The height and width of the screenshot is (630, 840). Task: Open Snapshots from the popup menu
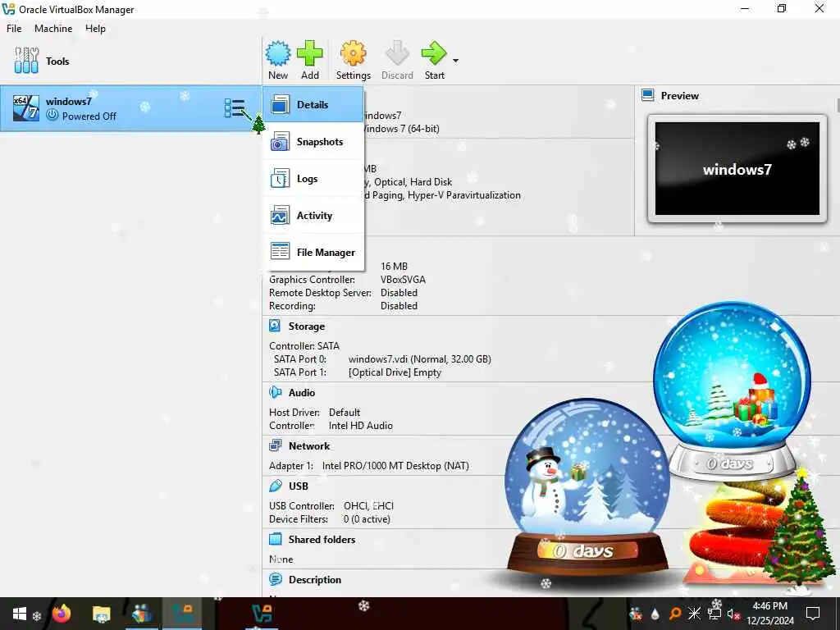point(313,142)
